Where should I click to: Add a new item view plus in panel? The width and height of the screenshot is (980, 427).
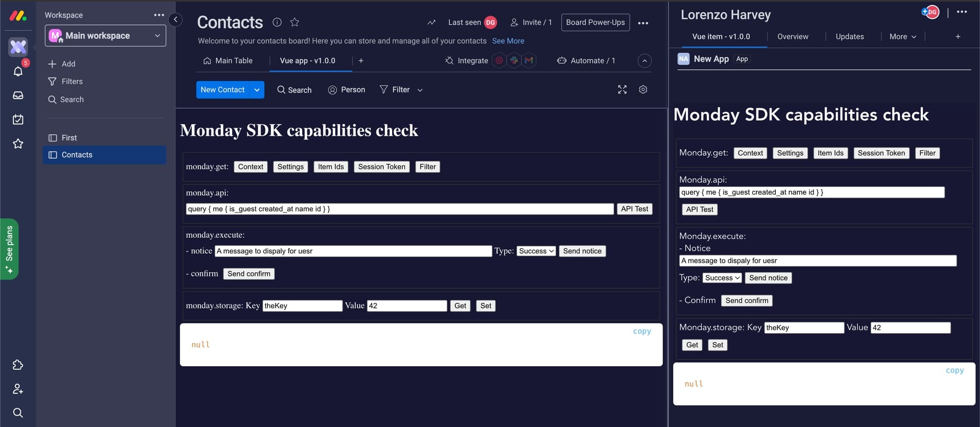point(958,36)
